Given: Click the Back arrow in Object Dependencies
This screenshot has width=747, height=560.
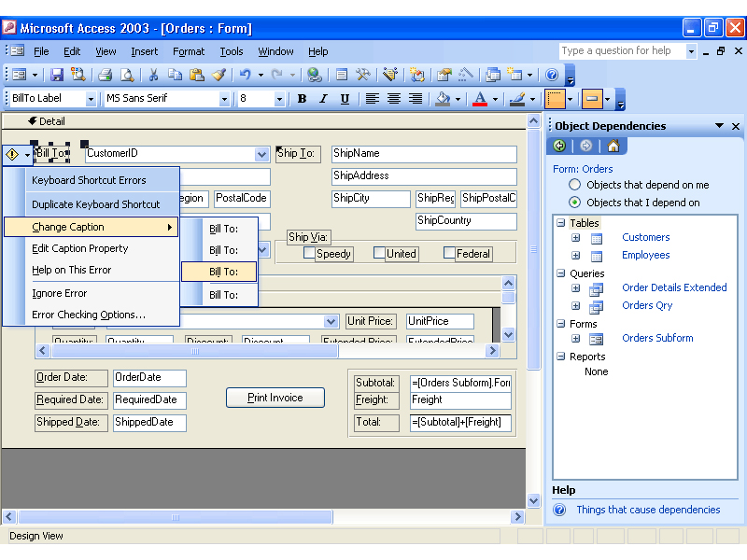Looking at the screenshot, I should pos(559,146).
